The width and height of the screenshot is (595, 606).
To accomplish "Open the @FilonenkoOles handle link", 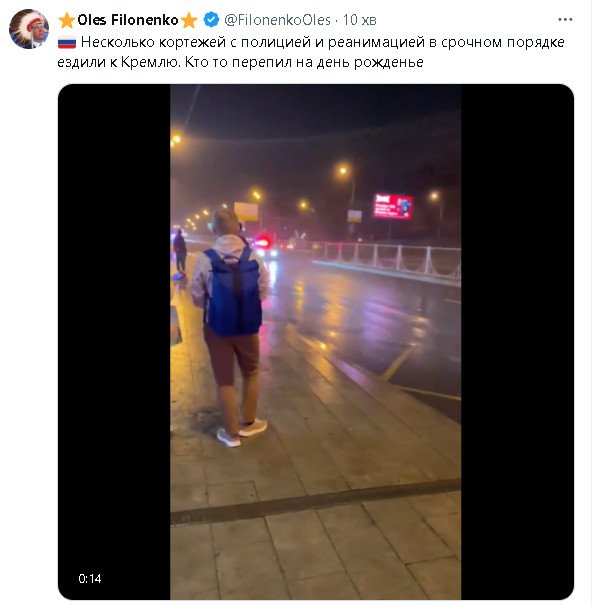I will click(277, 20).
